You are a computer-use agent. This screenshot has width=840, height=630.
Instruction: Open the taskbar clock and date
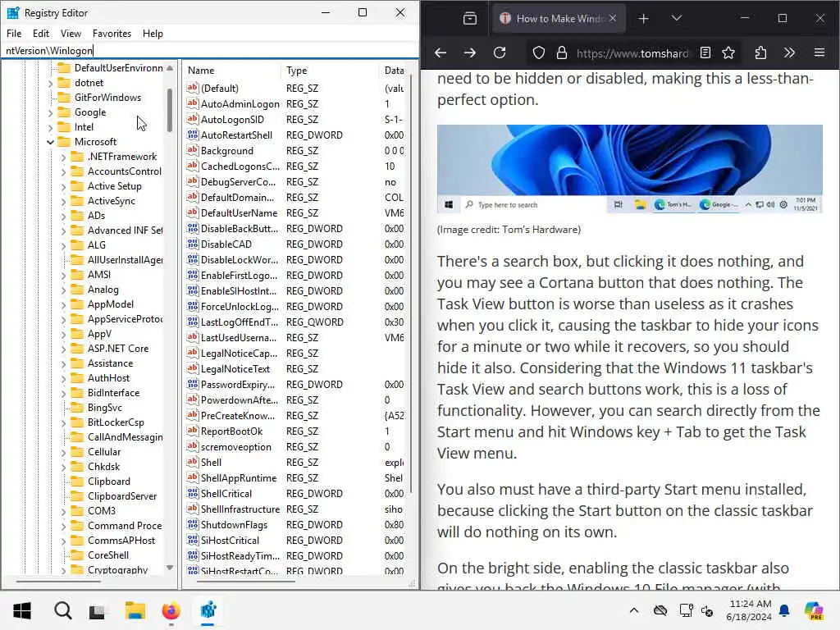pos(749,610)
